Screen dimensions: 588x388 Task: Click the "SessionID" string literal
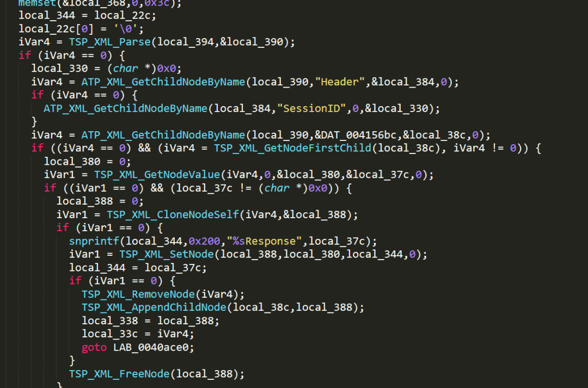pos(311,108)
